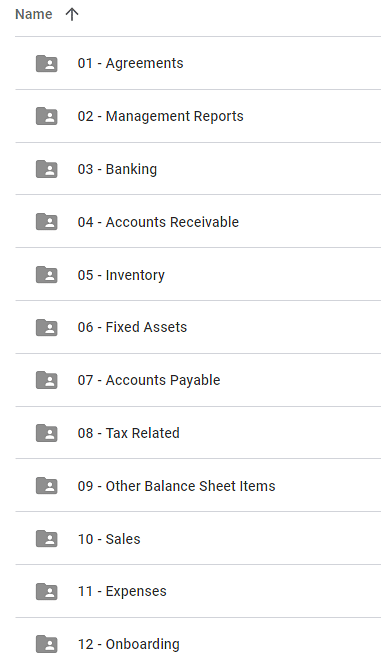Click the 05 - Inventory folder icon
Viewport: 381px width, 670px height.
point(47,275)
